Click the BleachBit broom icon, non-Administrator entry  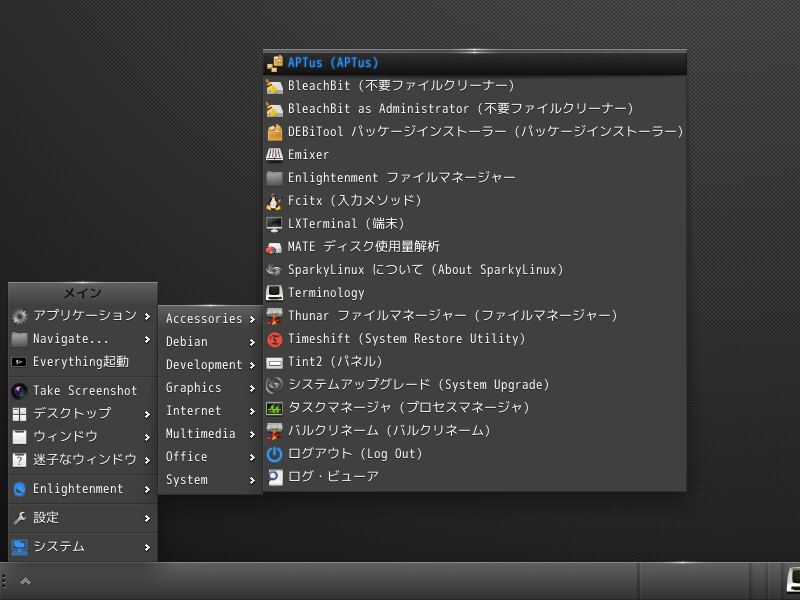[x=274, y=86]
